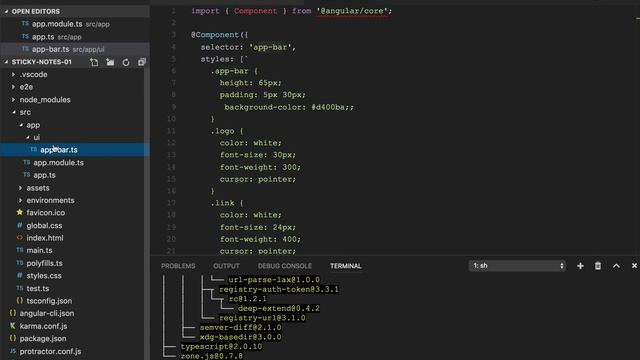This screenshot has width=640, height=360.
Task: Click the star icon next to favicon.ico
Action: 20,212
